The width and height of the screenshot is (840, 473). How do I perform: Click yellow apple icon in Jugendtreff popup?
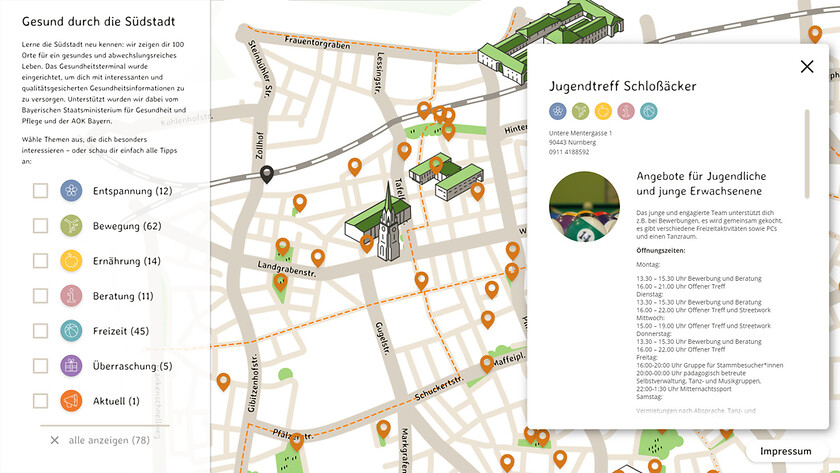603,111
